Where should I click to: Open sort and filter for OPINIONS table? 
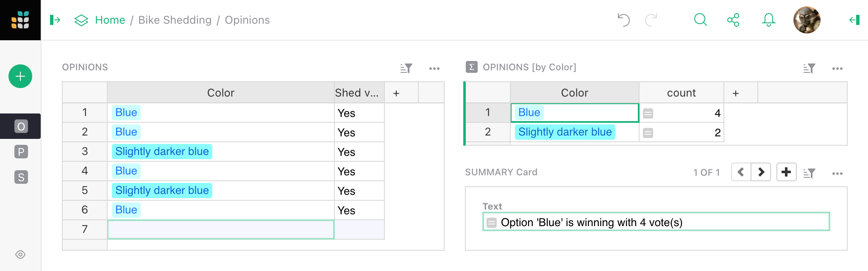406,68
